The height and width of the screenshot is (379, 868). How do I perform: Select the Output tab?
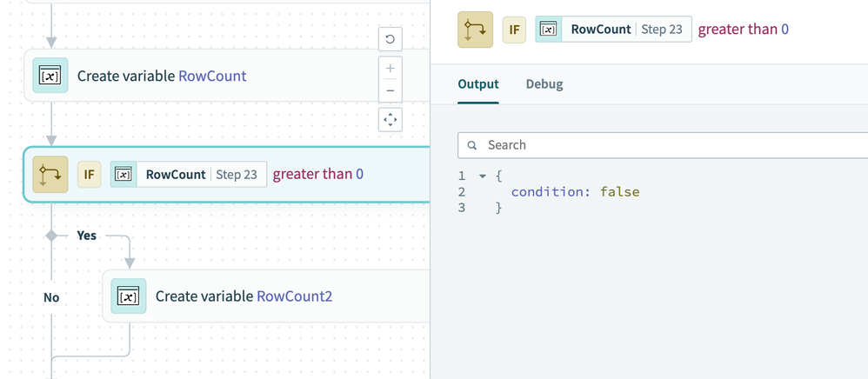[478, 84]
